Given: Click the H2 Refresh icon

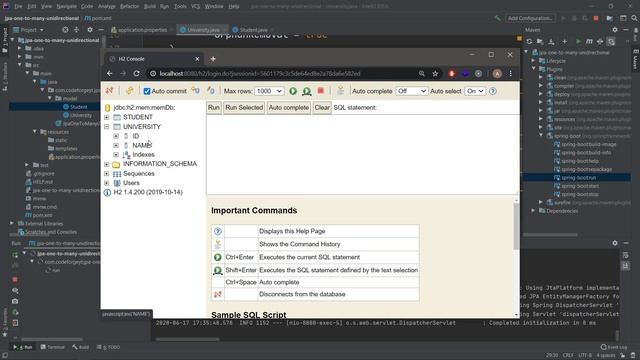Looking at the screenshot, I should [129, 91].
